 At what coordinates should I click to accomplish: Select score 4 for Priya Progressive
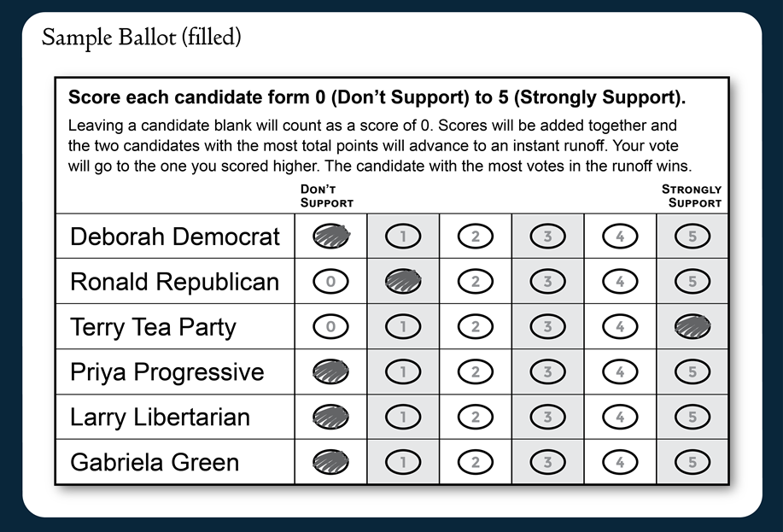[620, 371]
